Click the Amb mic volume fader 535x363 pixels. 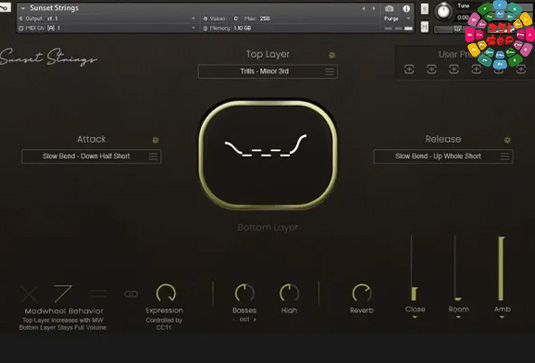point(501,268)
